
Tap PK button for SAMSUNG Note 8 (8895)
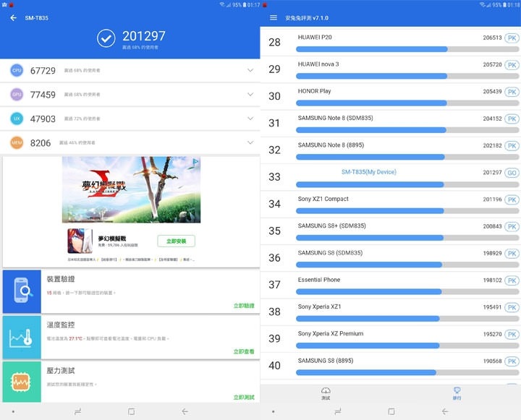coord(512,145)
